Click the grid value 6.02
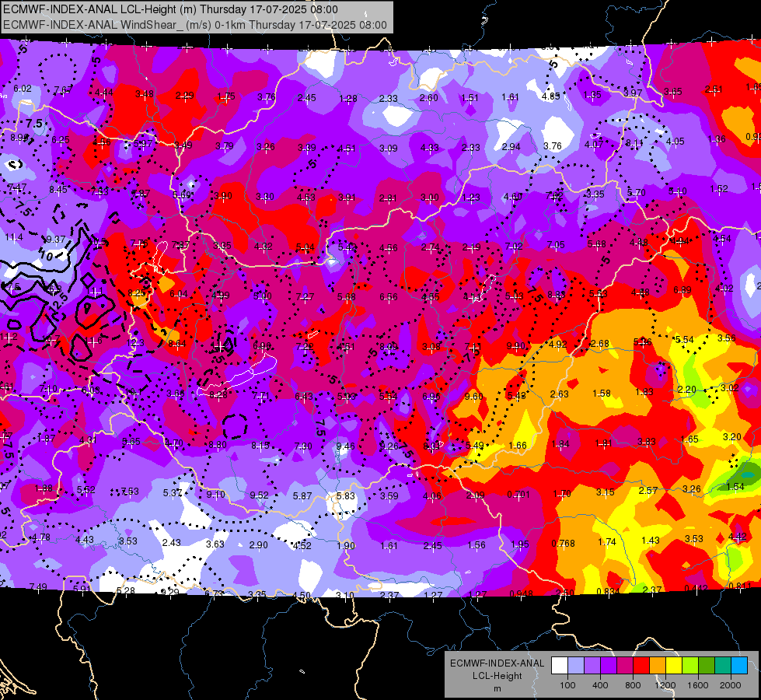 pos(23,89)
